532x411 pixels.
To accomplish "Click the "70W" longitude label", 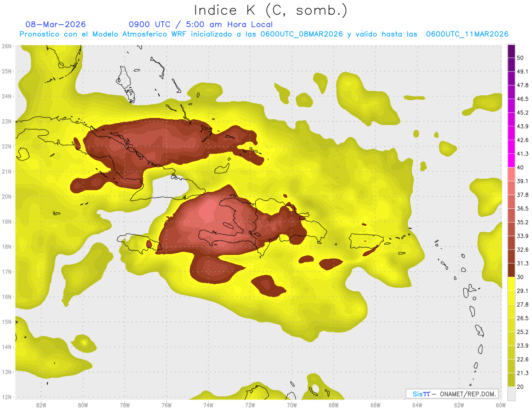I will click(x=292, y=405).
